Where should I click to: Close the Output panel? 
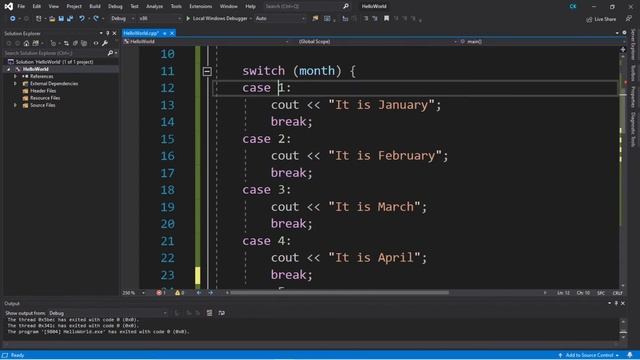pos(623,304)
